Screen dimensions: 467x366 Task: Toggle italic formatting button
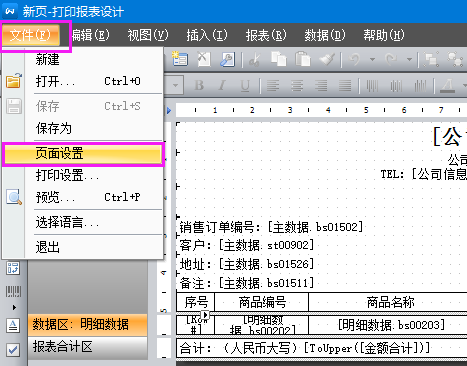point(222,86)
